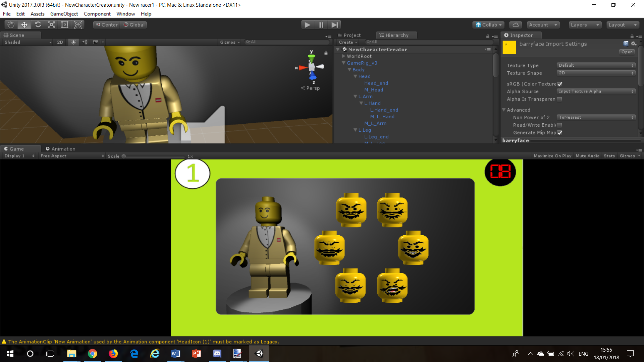Open Chrome from the taskbar
This screenshot has height=362, width=644.
(92, 354)
